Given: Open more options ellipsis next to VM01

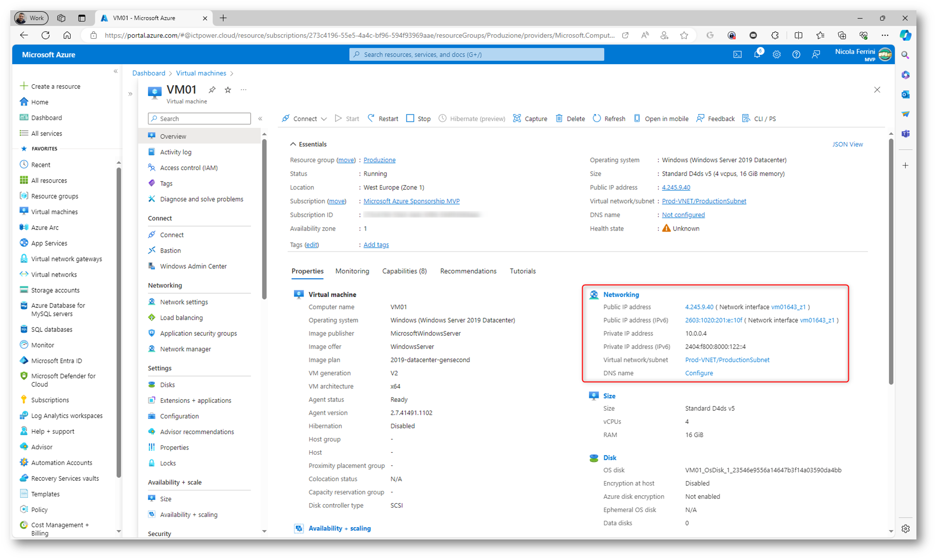Looking at the screenshot, I should (243, 90).
